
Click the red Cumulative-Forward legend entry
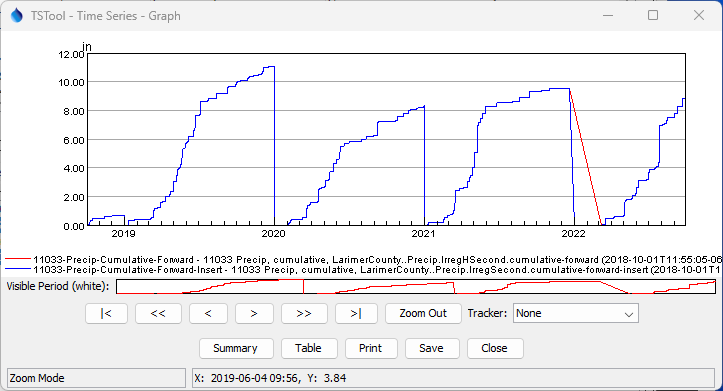click(x=363, y=260)
